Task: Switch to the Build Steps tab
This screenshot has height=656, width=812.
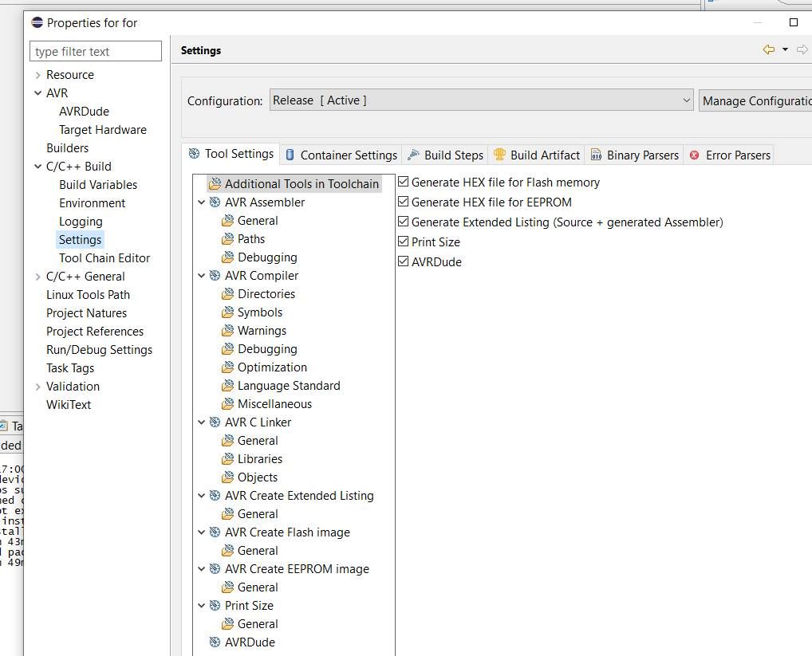Action: point(446,155)
